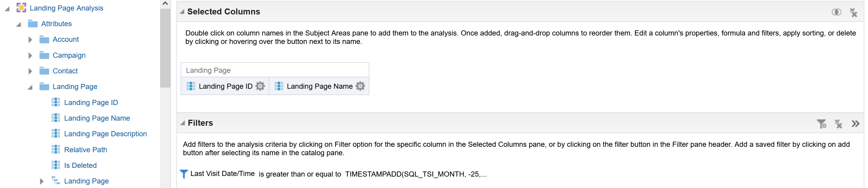
Task: Click the double-arrow more options icon in Filters
Action: point(855,123)
